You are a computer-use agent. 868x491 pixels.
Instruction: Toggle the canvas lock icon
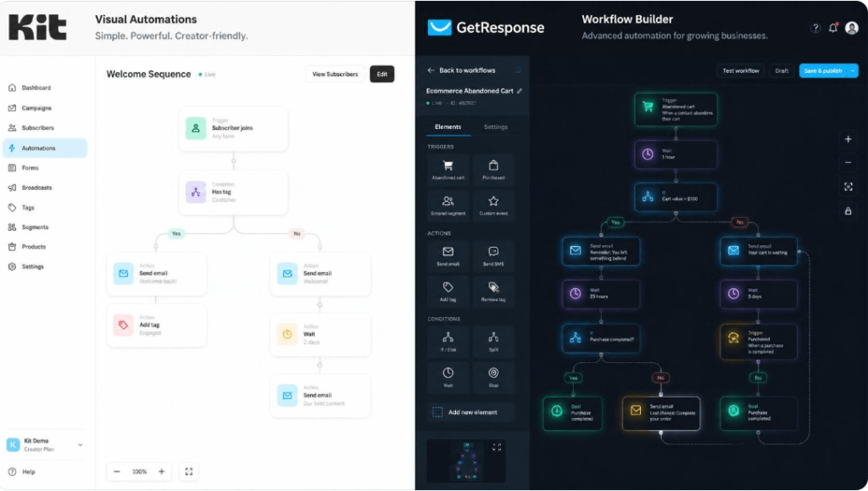(x=848, y=211)
